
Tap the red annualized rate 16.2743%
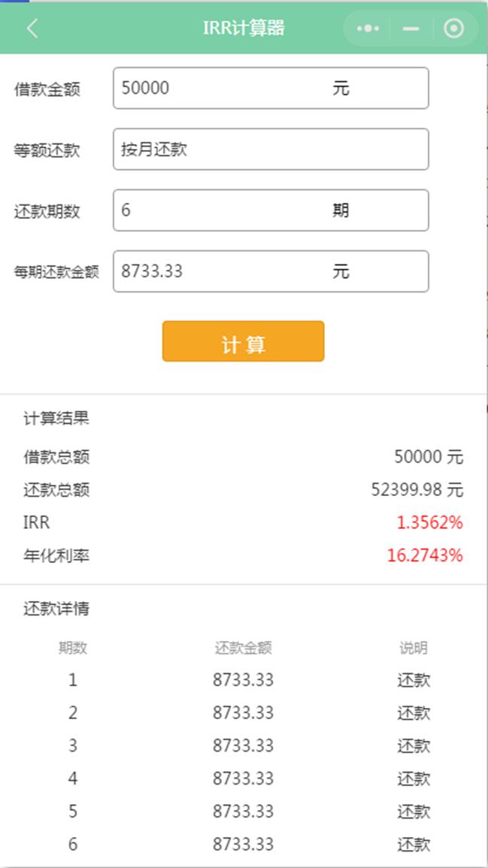429,557
